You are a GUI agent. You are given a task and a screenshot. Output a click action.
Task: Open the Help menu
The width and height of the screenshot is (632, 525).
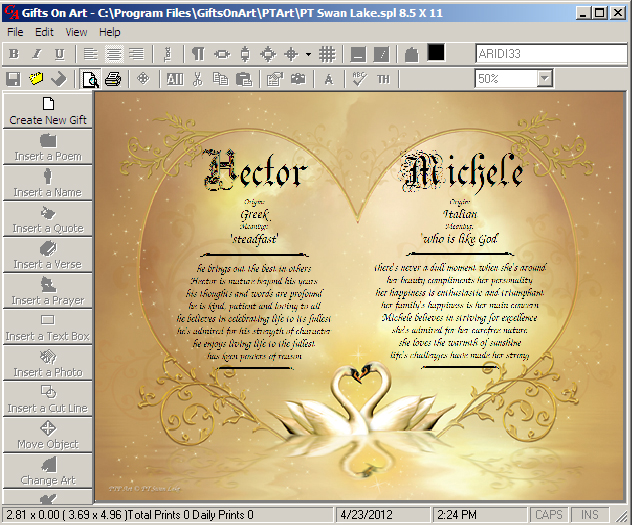110,32
